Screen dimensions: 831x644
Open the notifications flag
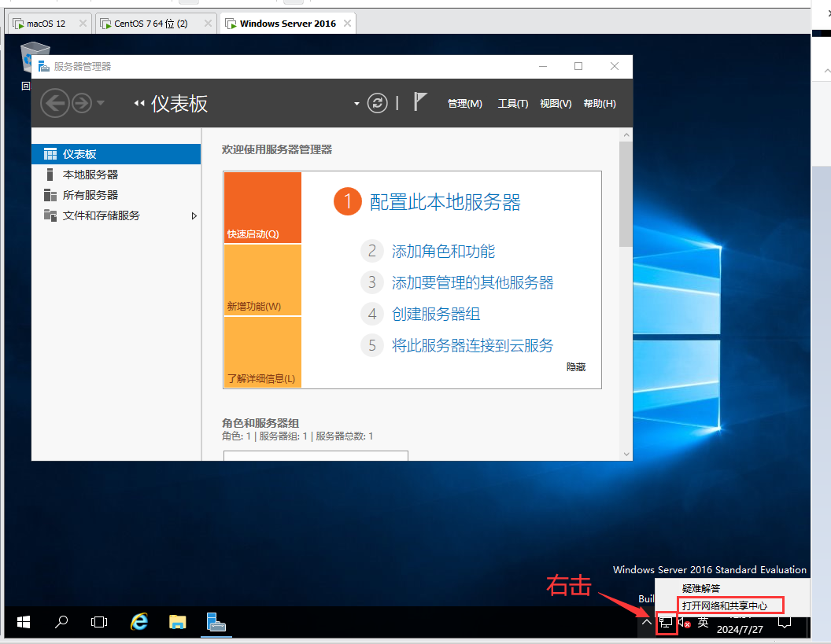[x=419, y=101]
